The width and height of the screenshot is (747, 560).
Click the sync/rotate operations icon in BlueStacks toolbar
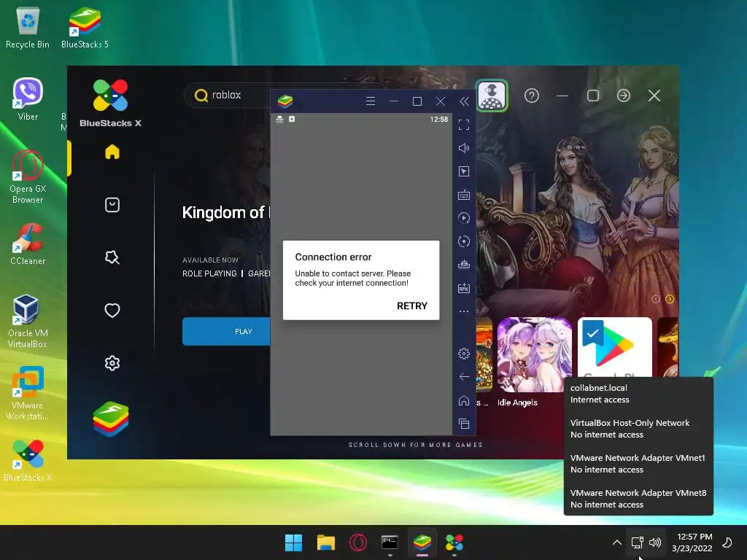click(x=464, y=241)
